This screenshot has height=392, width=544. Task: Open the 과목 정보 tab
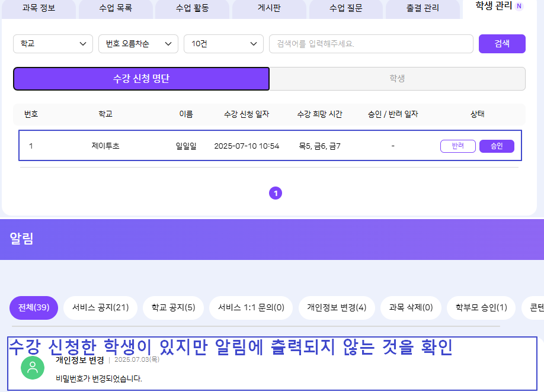(39, 9)
